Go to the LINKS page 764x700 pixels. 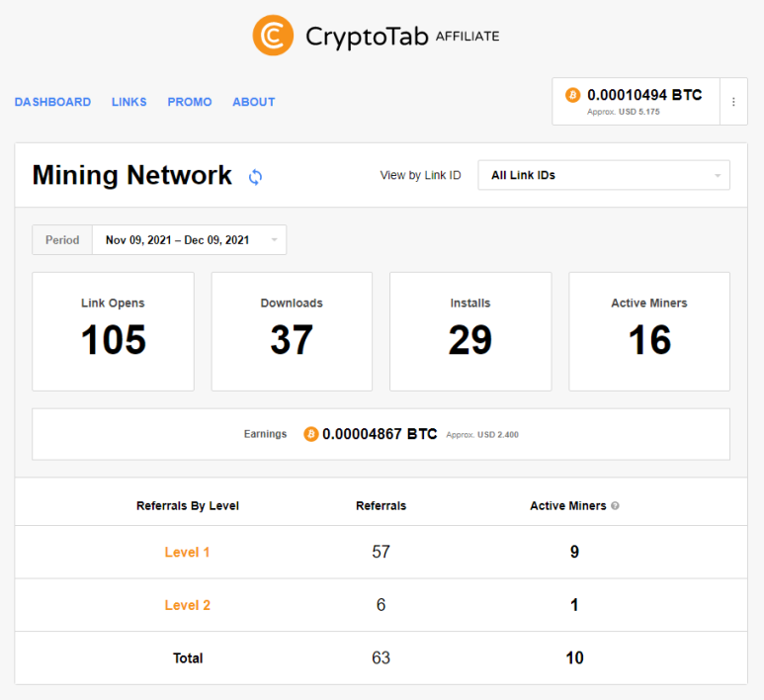(129, 102)
